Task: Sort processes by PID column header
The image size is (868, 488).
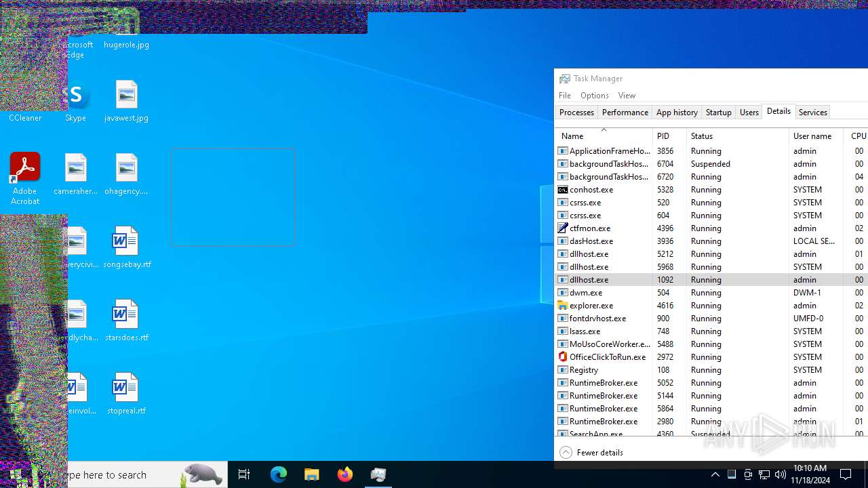Action: point(670,136)
